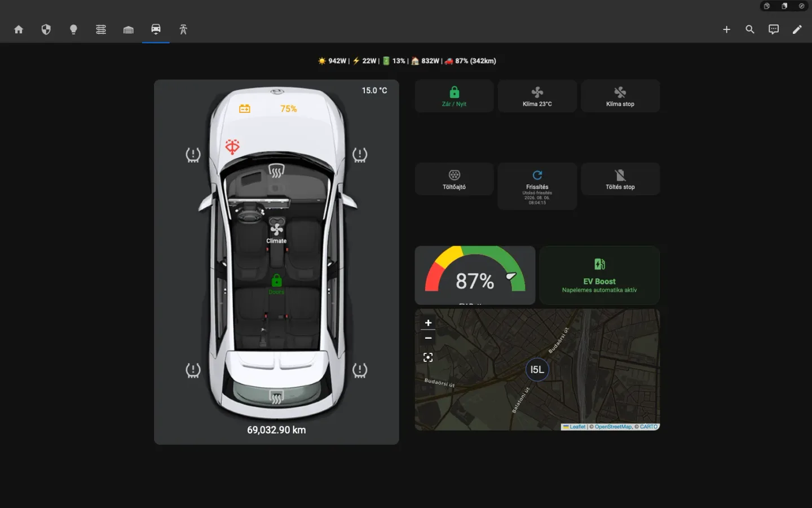The width and height of the screenshot is (812, 508).
Task: Click the house 832W consumption indicator
Action: (425, 61)
